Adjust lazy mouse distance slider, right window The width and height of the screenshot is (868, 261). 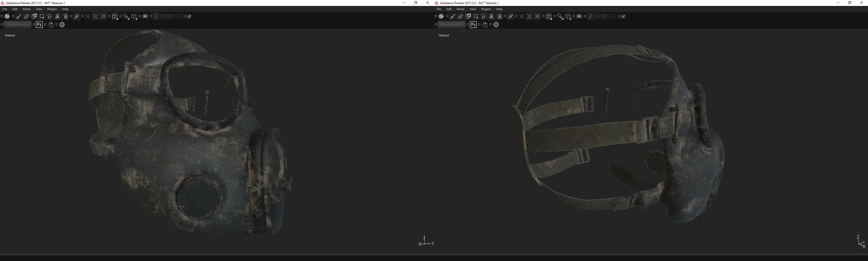point(608,16)
